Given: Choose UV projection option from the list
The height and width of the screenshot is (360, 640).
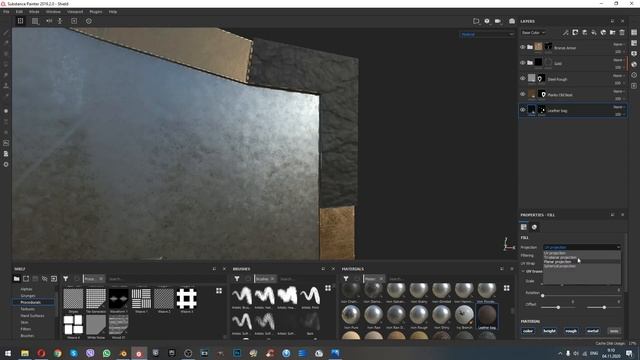Looking at the screenshot, I should pos(555,253).
